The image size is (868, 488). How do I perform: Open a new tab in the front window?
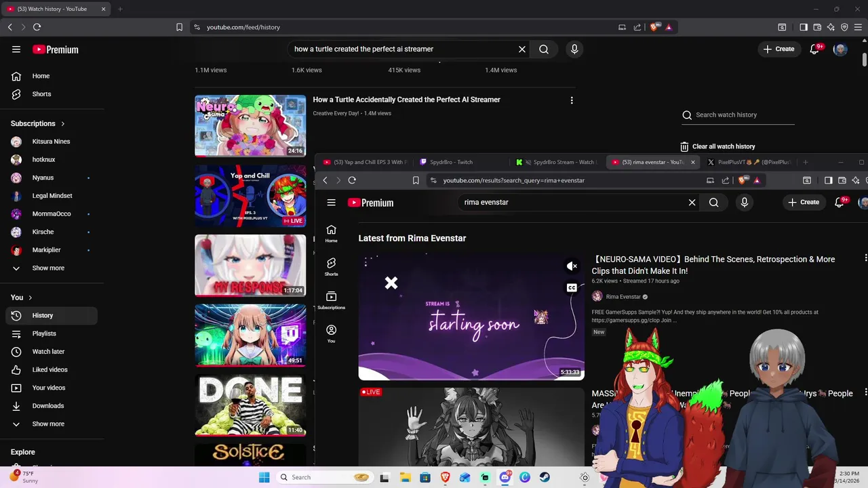[805, 162]
